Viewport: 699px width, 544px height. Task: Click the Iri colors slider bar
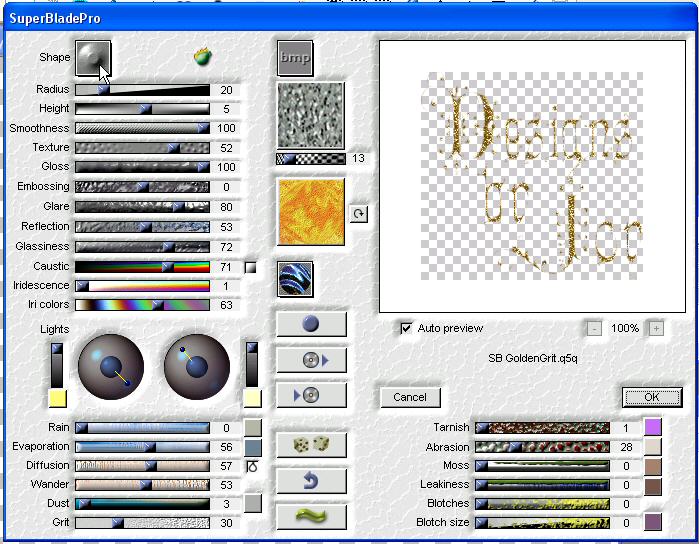pos(142,305)
